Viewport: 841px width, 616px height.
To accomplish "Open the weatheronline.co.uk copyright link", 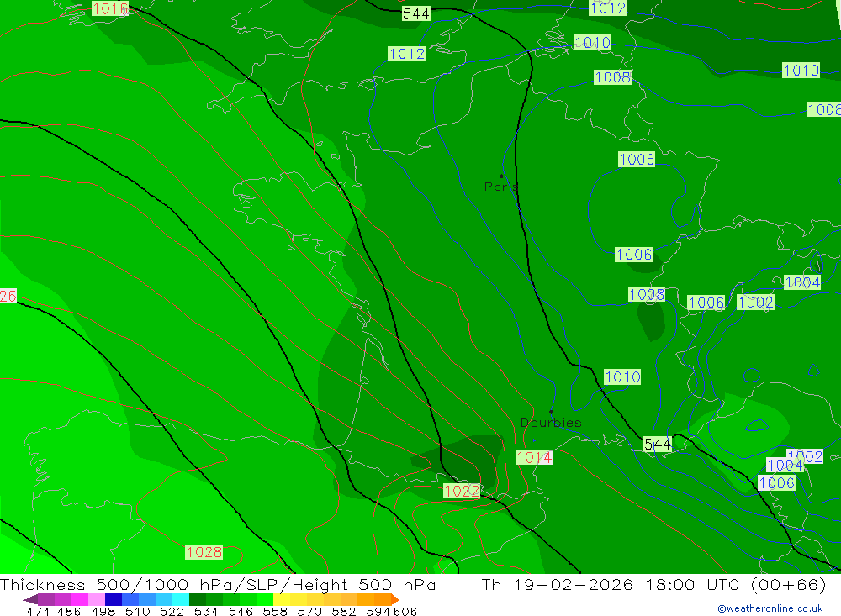I will (770, 608).
